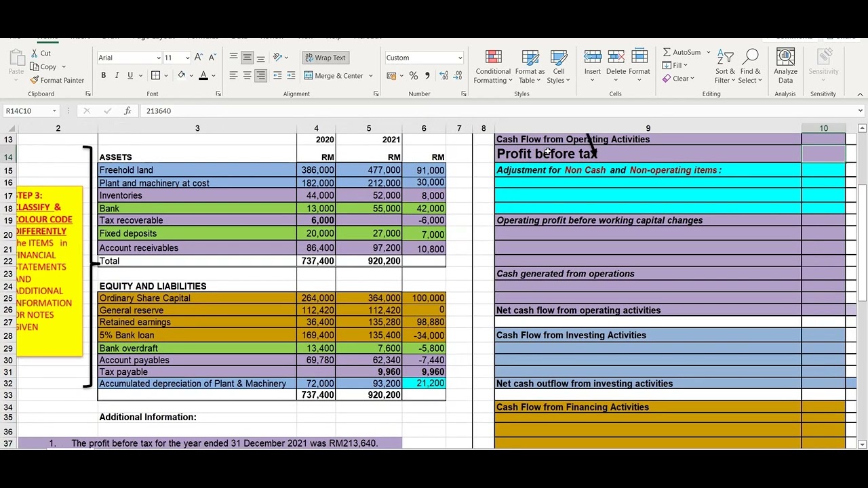Select Center horizontal alignment icon
Image resolution: width=868 pixels, height=488 pixels.
(x=247, y=76)
